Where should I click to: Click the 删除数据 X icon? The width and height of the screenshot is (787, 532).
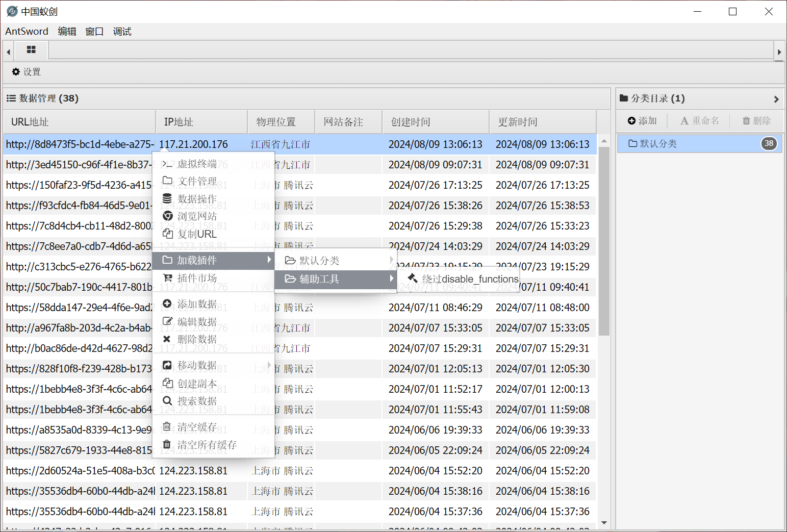167,339
